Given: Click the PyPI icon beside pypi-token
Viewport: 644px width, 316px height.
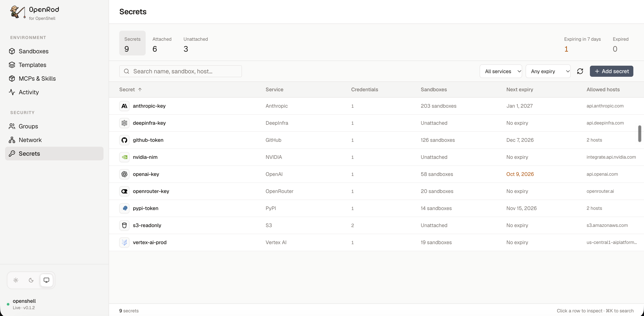Looking at the screenshot, I should pyautogui.click(x=124, y=208).
